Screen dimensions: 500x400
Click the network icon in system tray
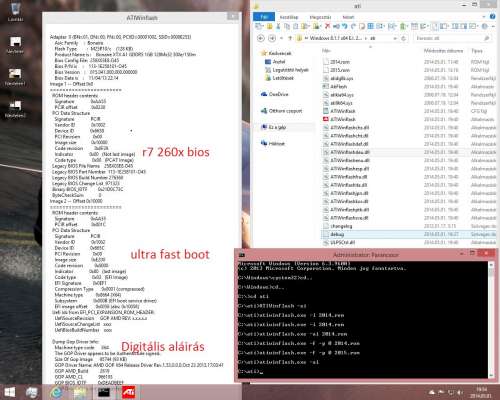tap(451, 392)
